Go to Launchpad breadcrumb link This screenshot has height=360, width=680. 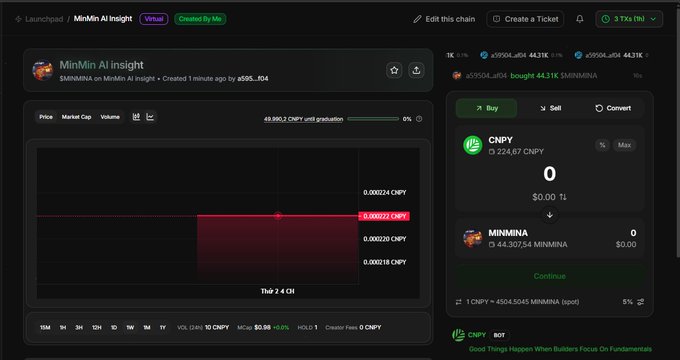pos(44,19)
